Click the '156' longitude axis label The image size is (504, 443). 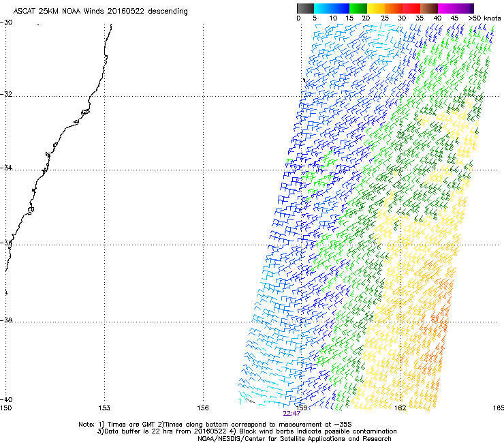pos(203,408)
